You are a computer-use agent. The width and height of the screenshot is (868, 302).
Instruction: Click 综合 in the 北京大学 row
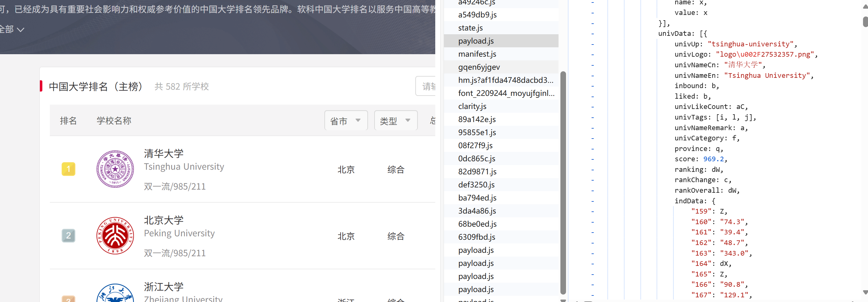(x=396, y=236)
